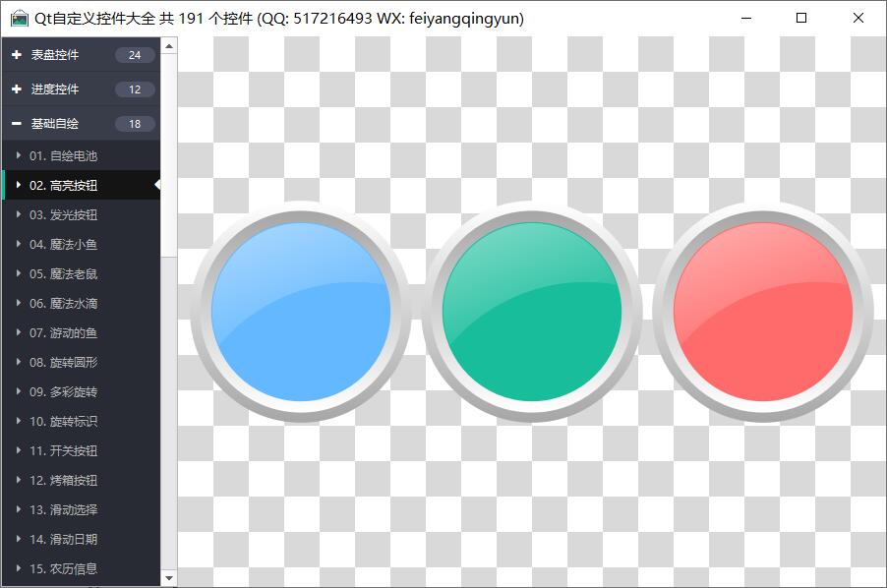Open the 11. 开关按钮 item
The height and width of the screenshot is (588, 887).
[63, 450]
